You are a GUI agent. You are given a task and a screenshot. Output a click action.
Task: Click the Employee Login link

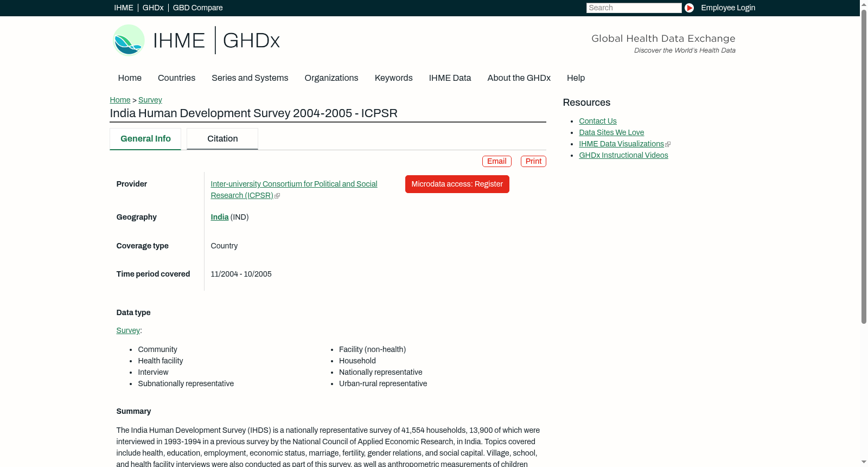728,8
